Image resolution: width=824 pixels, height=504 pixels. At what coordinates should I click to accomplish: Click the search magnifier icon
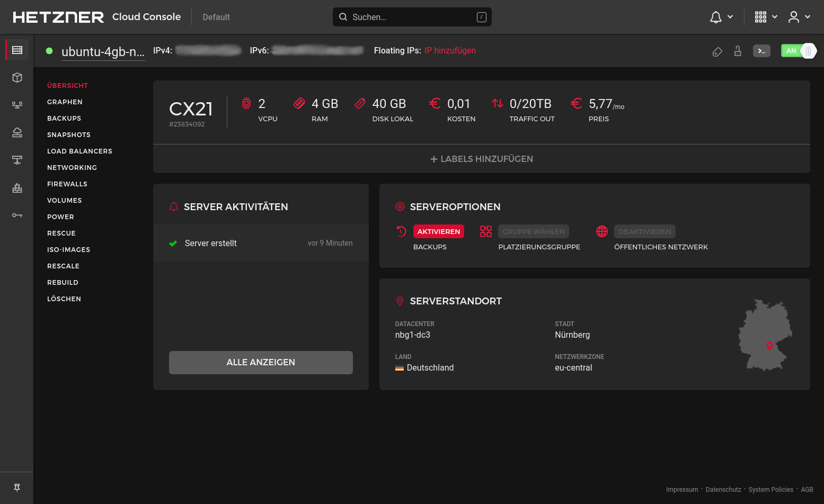(343, 17)
